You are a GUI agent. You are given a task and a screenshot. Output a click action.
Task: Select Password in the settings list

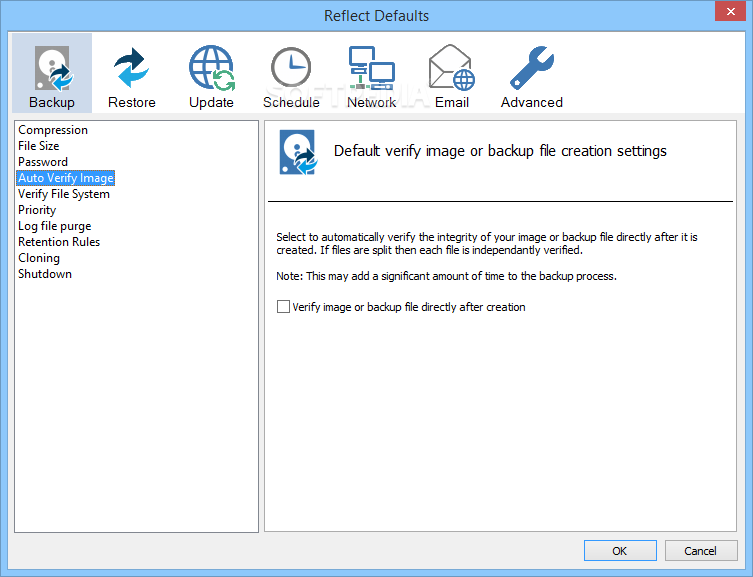click(43, 162)
